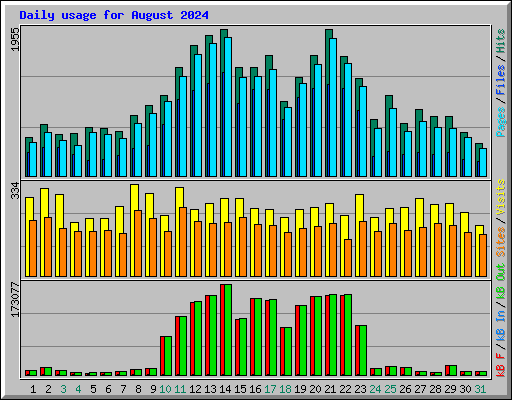This screenshot has height=400, width=512.
Task: Click the orange sites bar for day 11
Action: point(183,242)
